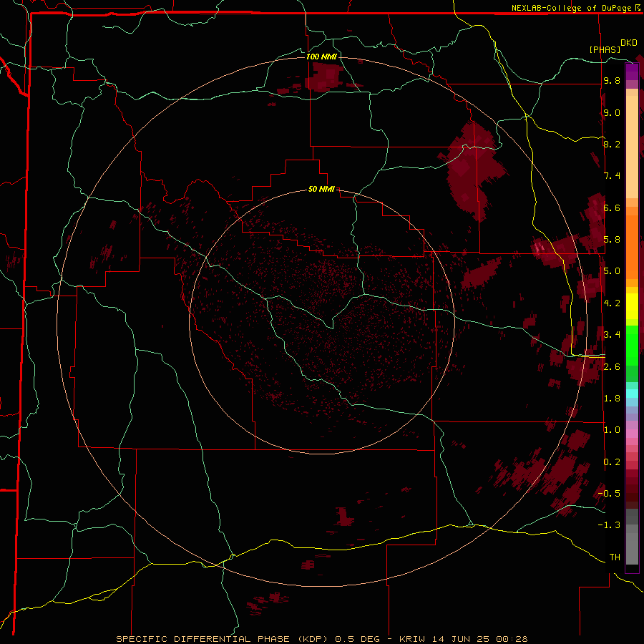Pick the bright orange band in color bar
Screen dimensions: 644x644
point(632,246)
